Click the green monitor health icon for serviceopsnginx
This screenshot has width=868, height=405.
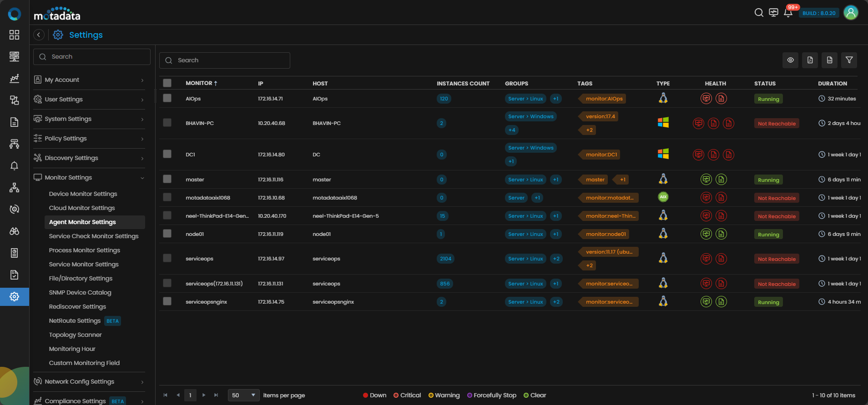(706, 302)
